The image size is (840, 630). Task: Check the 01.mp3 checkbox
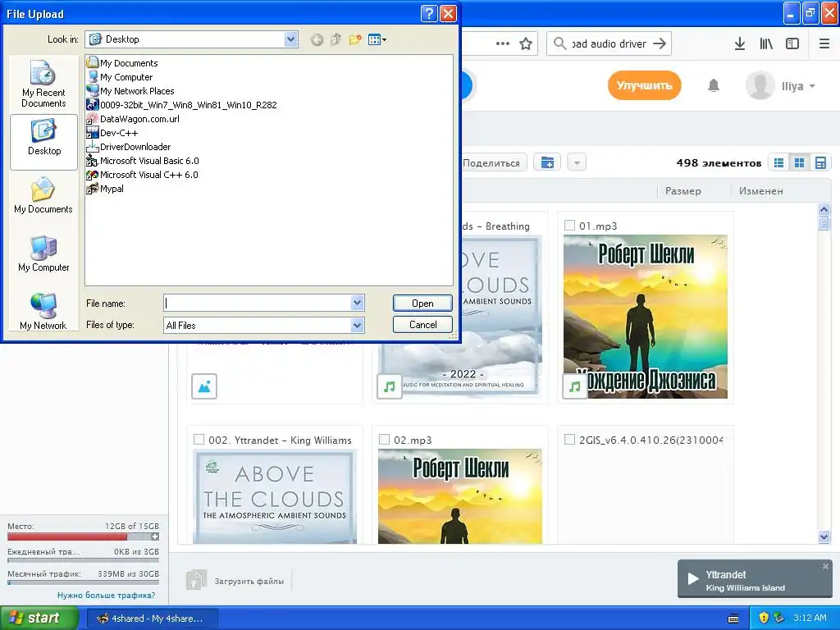pos(569,226)
